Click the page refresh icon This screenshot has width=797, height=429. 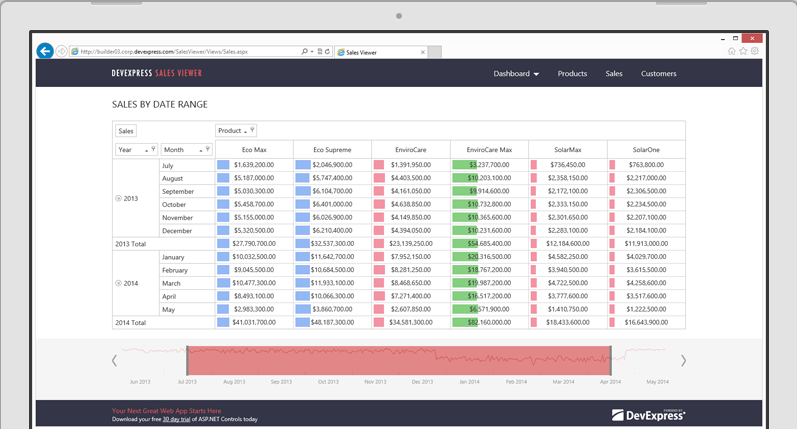pyautogui.click(x=327, y=51)
